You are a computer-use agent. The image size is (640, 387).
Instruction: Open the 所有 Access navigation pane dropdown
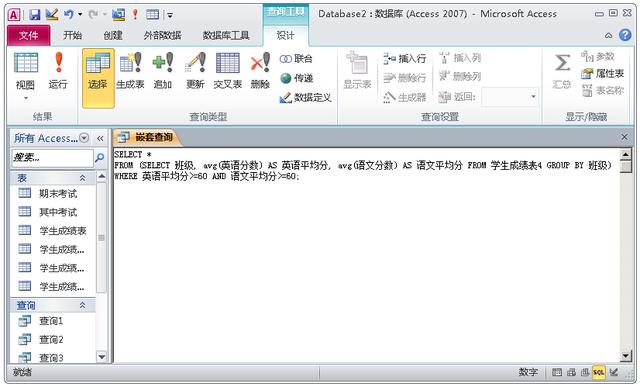(x=84, y=138)
